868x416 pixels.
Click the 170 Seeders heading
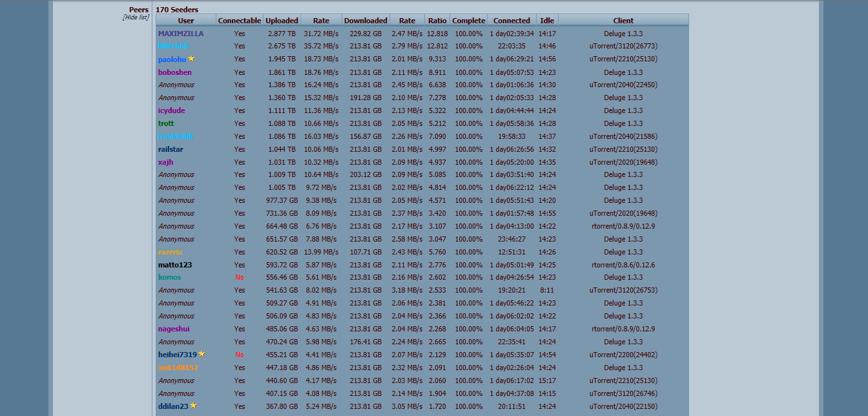coord(177,10)
